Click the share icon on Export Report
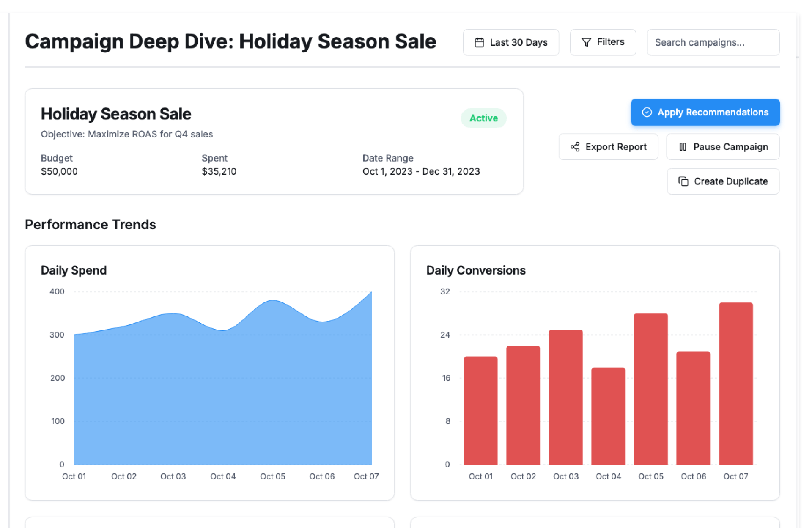 click(575, 147)
